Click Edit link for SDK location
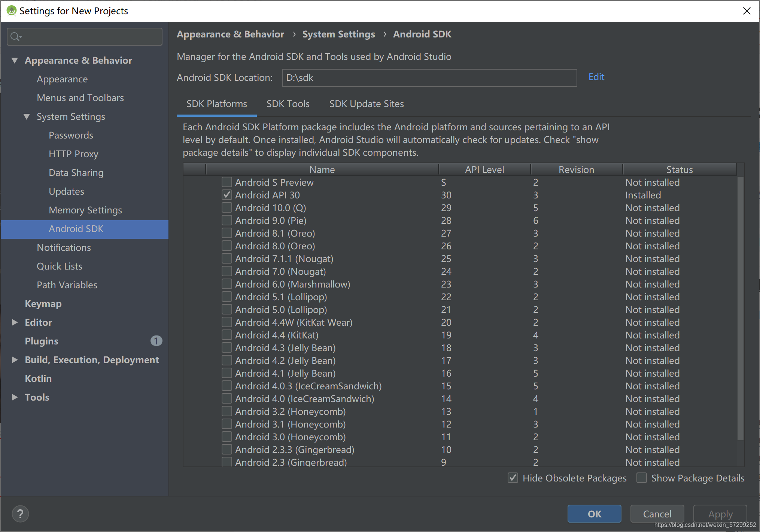The height and width of the screenshot is (532, 760). pyautogui.click(x=596, y=77)
